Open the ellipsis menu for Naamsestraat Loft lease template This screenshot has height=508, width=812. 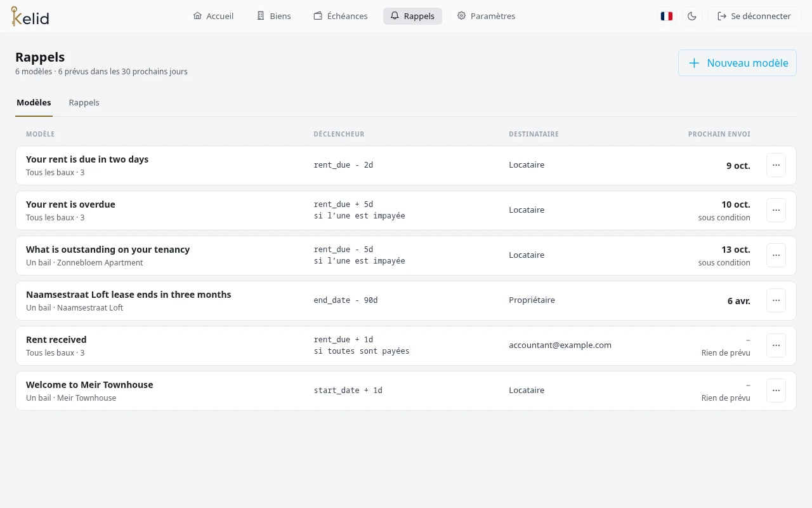point(776,300)
